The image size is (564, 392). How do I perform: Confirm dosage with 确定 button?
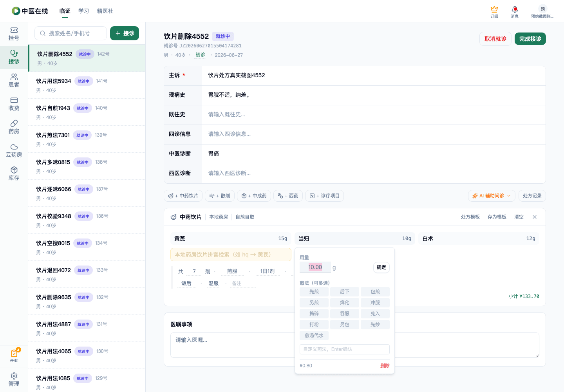(x=381, y=267)
